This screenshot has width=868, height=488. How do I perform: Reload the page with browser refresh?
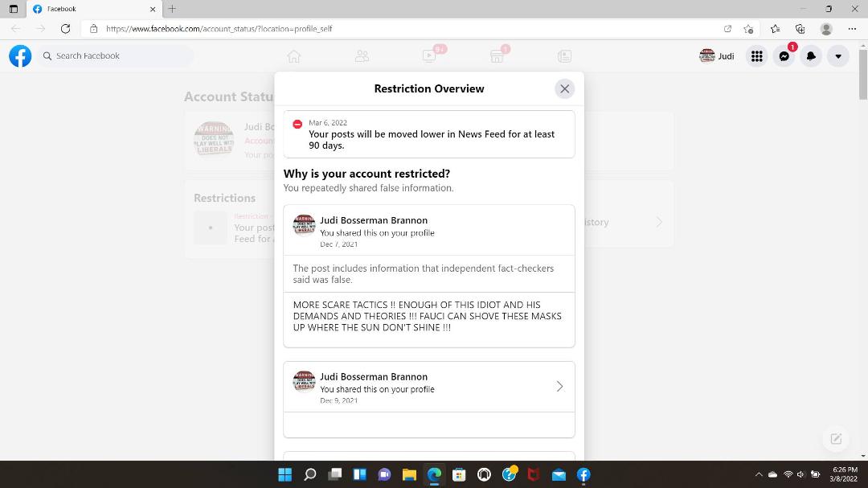coord(65,29)
